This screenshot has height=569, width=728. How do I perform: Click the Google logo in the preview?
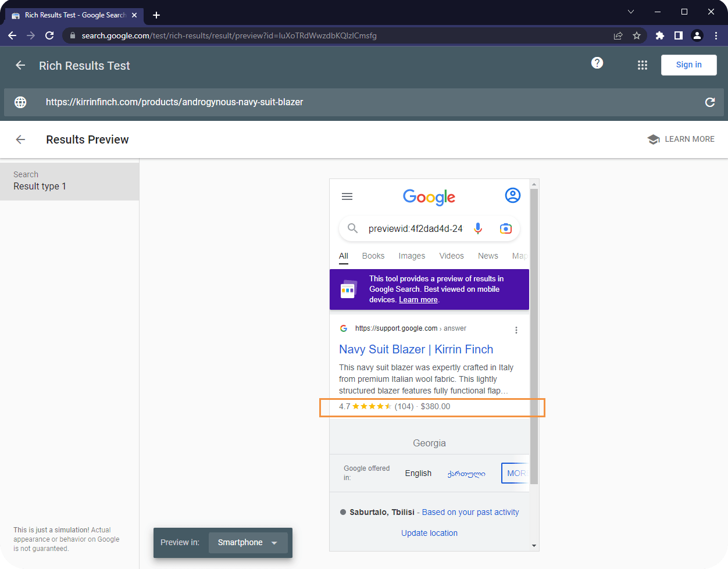429,197
